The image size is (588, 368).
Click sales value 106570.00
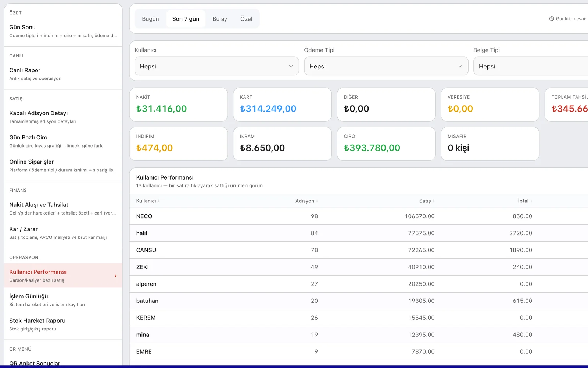pos(420,216)
